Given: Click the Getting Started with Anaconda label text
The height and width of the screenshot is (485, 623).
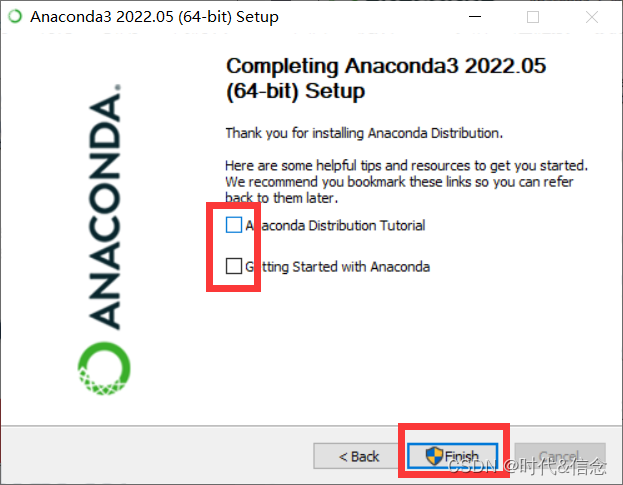Looking at the screenshot, I should [x=337, y=267].
